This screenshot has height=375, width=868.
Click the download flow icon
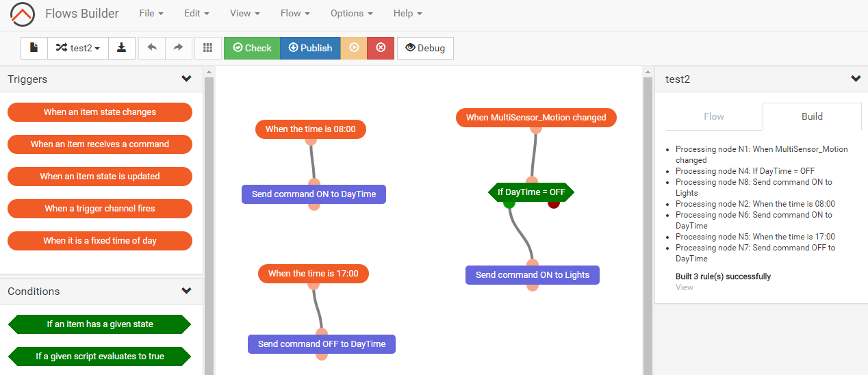[121, 48]
